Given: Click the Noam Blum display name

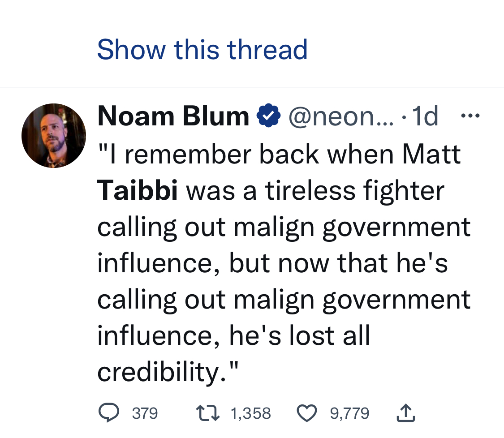Looking at the screenshot, I should tap(173, 116).
